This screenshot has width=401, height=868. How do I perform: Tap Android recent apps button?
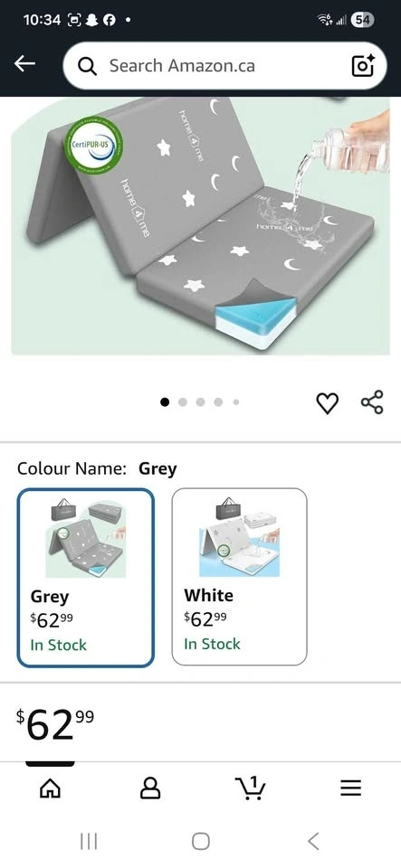pos(89,842)
